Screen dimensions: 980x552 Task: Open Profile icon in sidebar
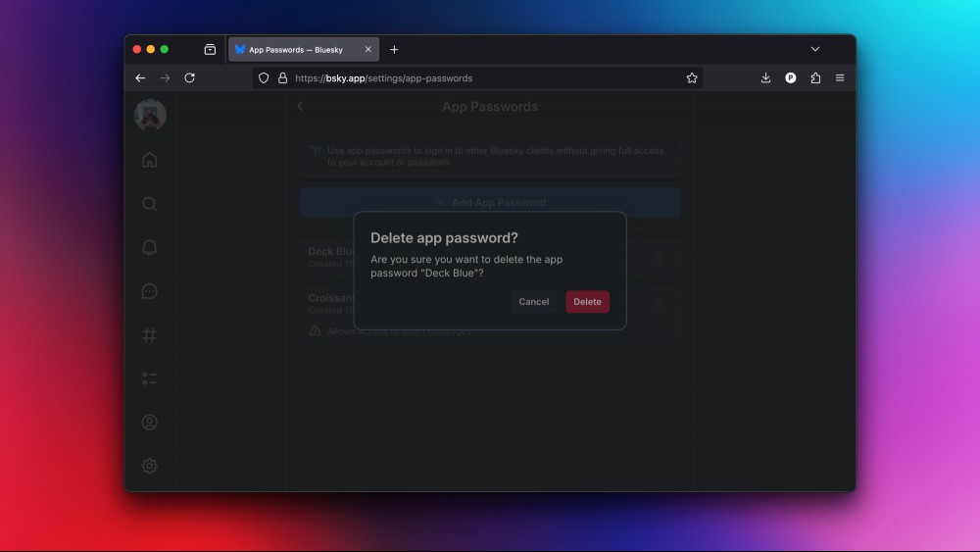[x=149, y=423]
